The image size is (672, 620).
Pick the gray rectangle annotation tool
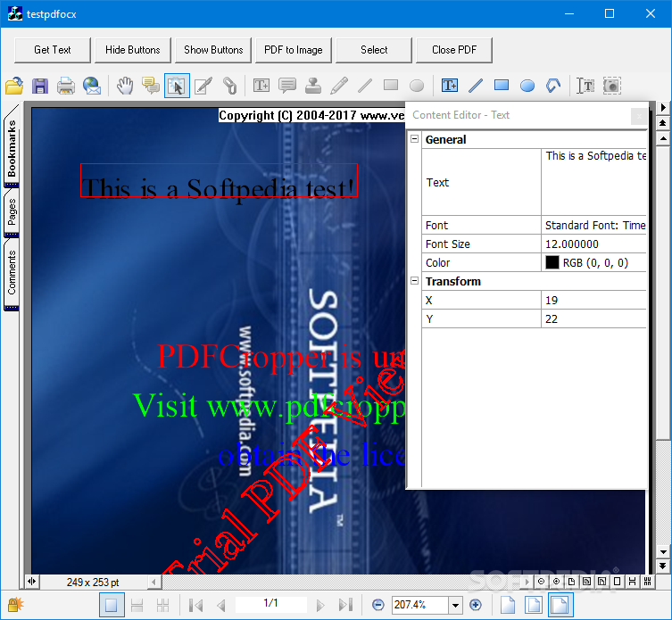point(391,85)
